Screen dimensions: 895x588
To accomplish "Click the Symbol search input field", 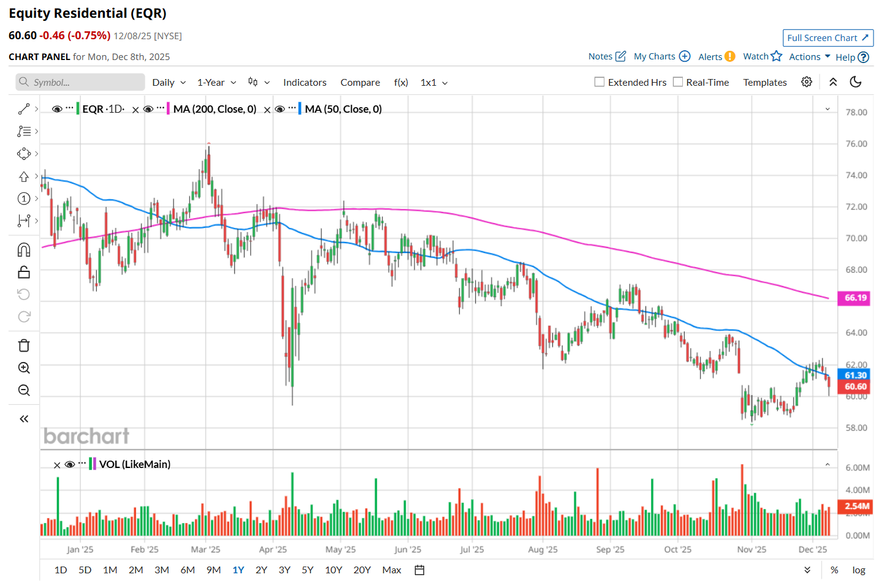I will (x=81, y=82).
